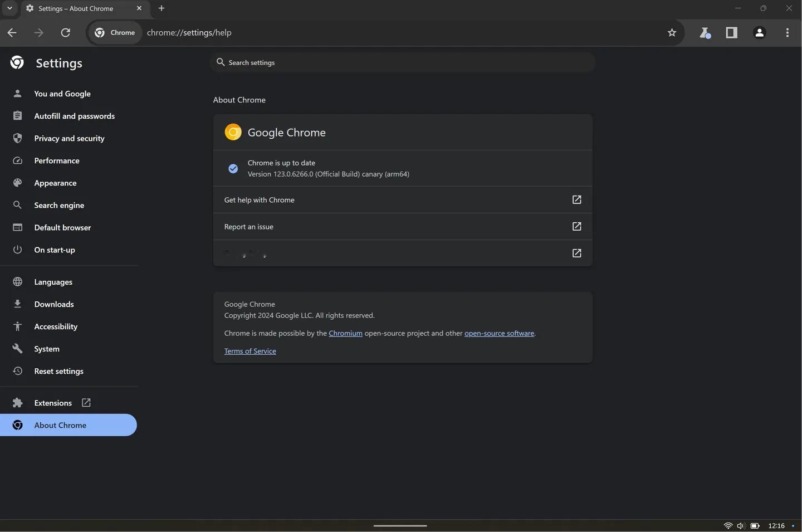
Task: Go to Privacy and security
Action: pos(69,138)
